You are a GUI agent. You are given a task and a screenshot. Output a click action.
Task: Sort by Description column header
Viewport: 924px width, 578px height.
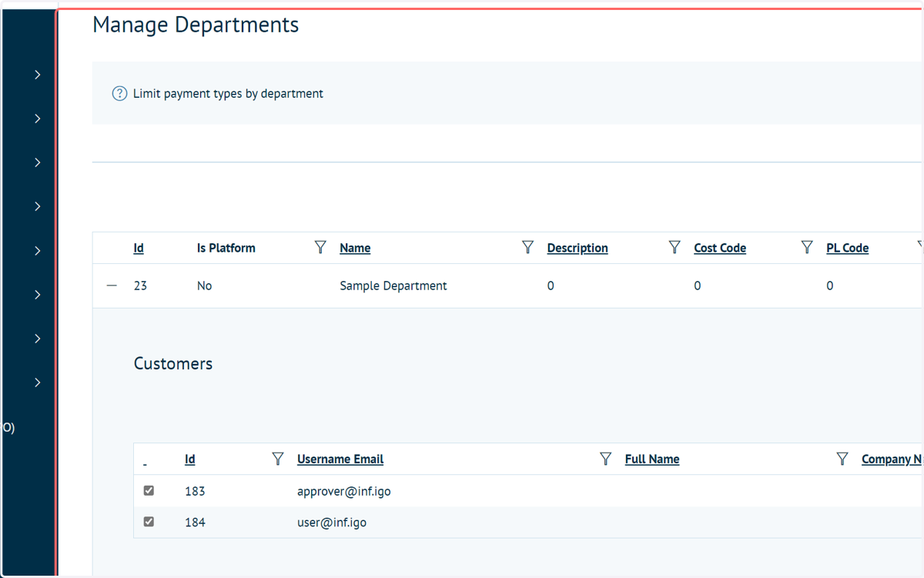[x=577, y=248]
